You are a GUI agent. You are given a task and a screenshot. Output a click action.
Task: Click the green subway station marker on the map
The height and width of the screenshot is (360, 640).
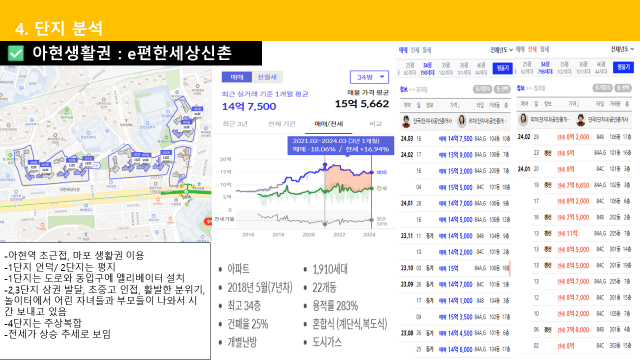point(186,192)
